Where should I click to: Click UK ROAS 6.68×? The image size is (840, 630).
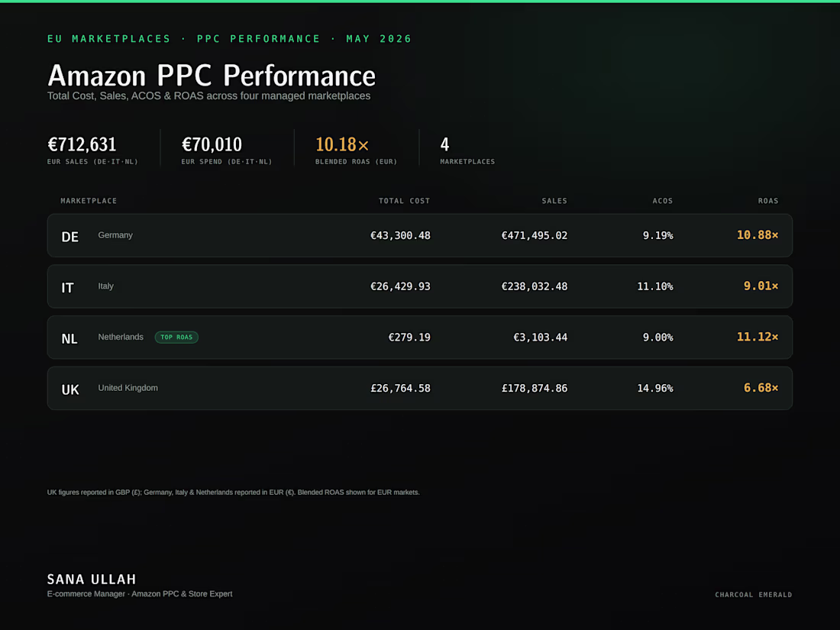point(761,388)
